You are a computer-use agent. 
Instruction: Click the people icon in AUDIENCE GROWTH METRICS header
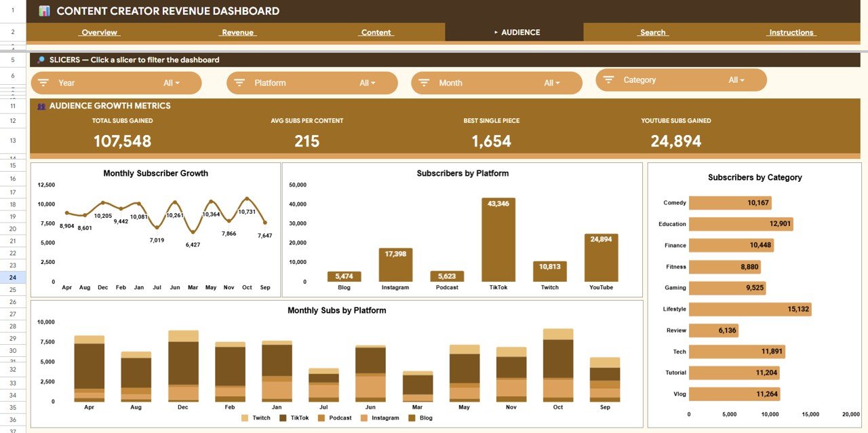coord(41,105)
